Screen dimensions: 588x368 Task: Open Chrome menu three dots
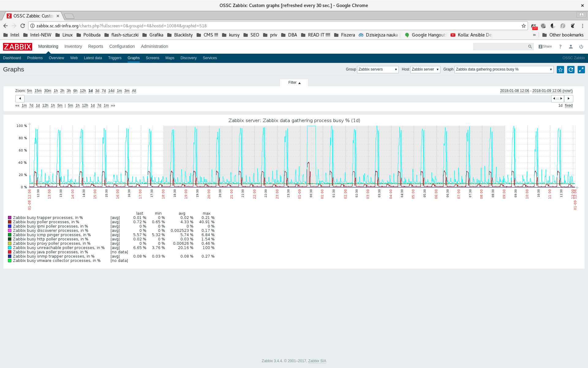[x=582, y=26]
